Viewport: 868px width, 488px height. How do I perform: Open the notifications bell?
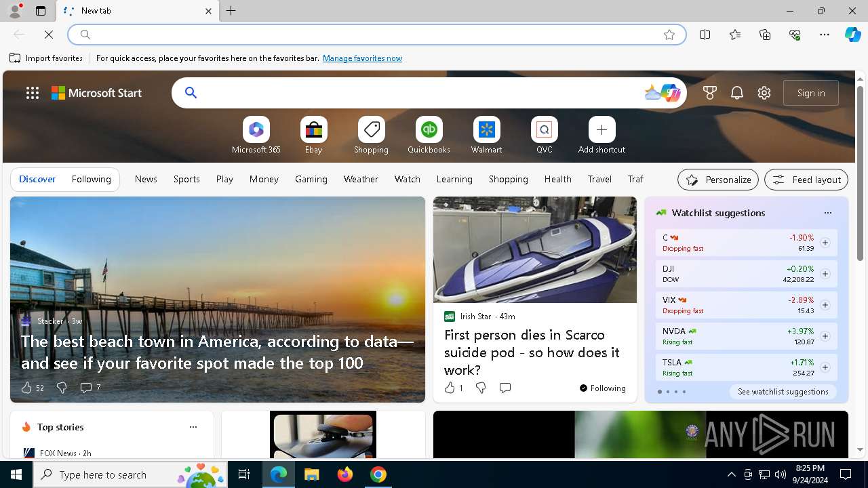pyautogui.click(x=737, y=93)
